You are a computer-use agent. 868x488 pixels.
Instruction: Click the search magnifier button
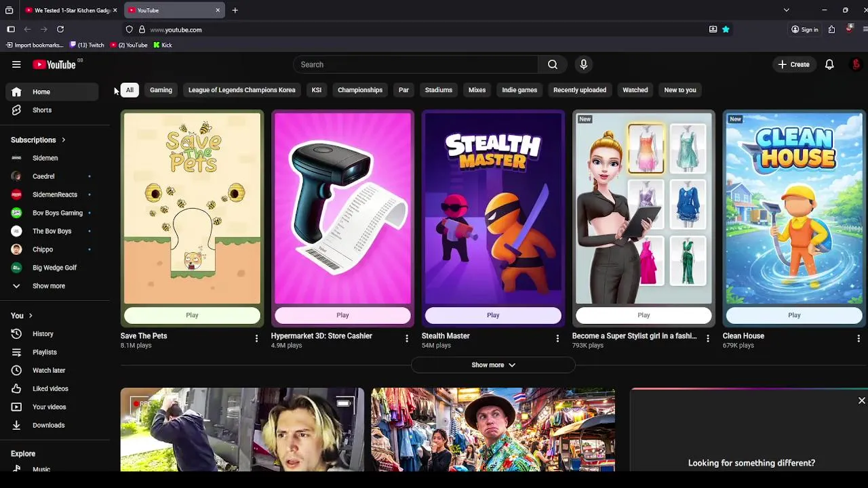tap(553, 64)
